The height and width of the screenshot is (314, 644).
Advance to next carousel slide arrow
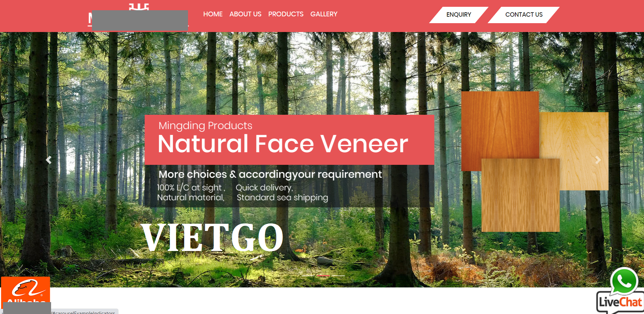pos(598,160)
